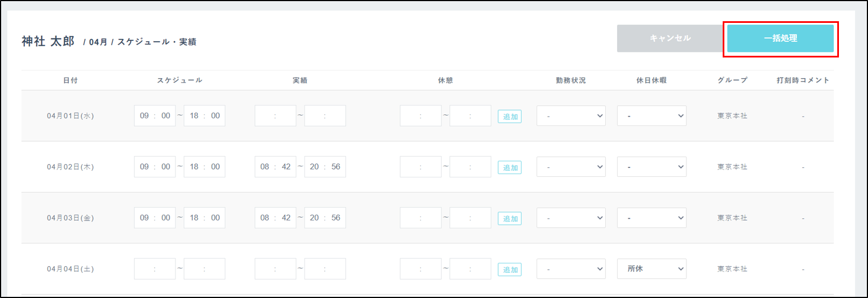The height and width of the screenshot is (298, 868).
Task: Focus 休憩 end field on 04月02日
Action: click(471, 166)
